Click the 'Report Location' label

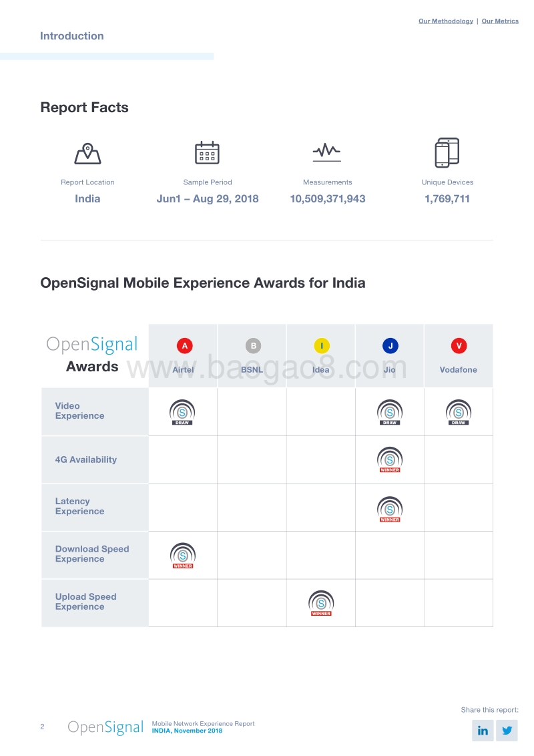point(87,182)
